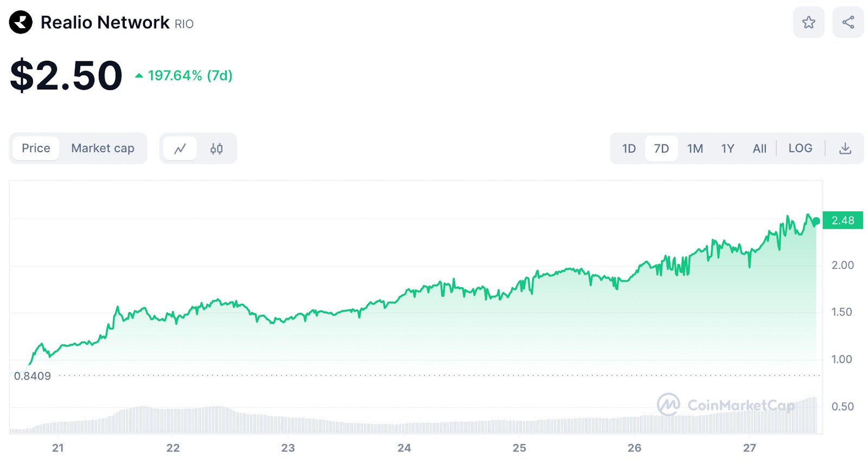Click the 27 date axis label

point(749,448)
